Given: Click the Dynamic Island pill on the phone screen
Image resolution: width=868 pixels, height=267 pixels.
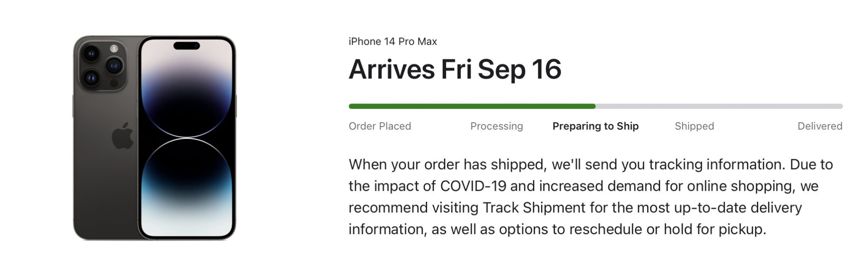Looking at the screenshot, I should (187, 46).
